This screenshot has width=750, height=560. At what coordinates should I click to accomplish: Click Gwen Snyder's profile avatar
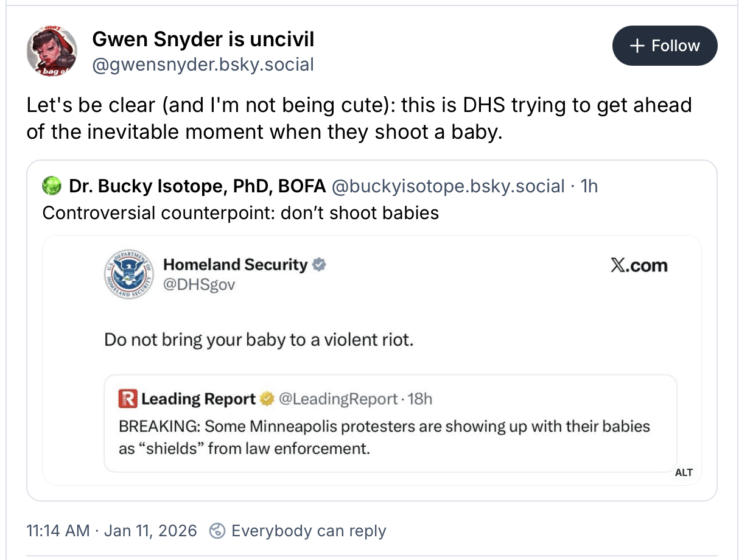click(52, 51)
